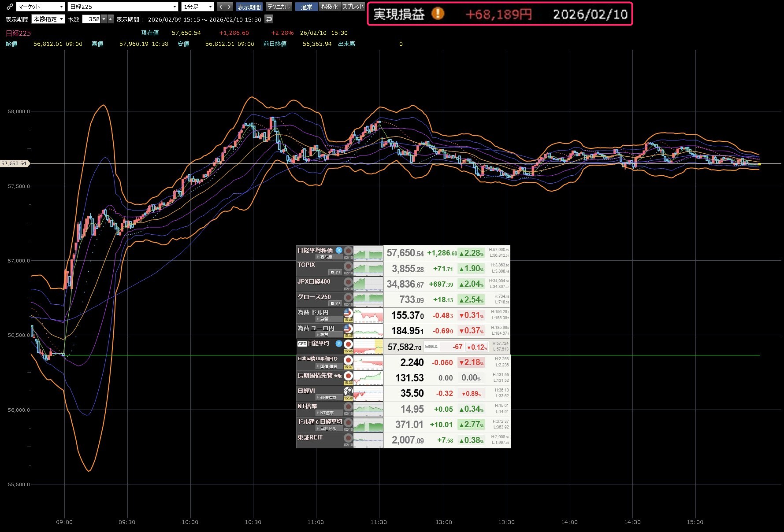Viewport: 784px width, 532px height.
Task: Click the reset display period return icon
Action: point(269,19)
